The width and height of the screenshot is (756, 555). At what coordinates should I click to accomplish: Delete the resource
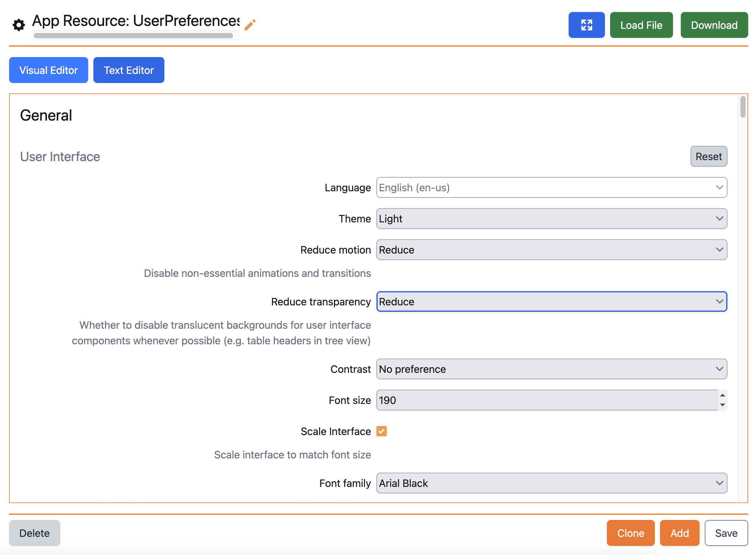[35, 533]
